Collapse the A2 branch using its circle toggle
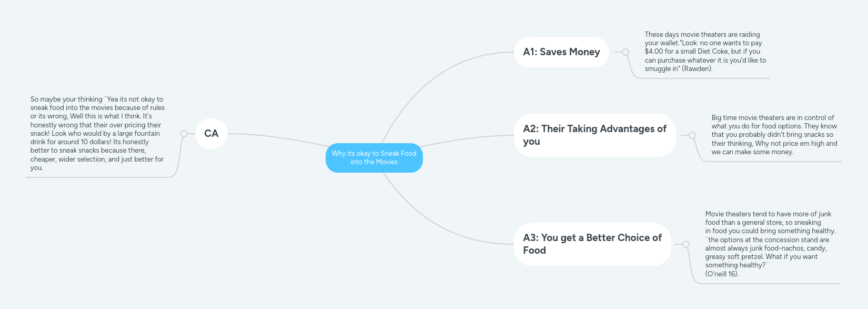 (692, 135)
